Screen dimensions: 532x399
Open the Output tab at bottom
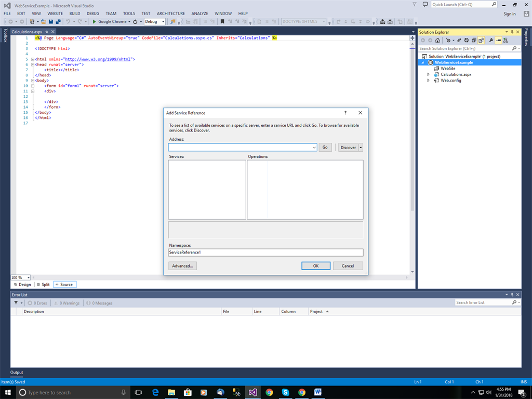point(17,372)
